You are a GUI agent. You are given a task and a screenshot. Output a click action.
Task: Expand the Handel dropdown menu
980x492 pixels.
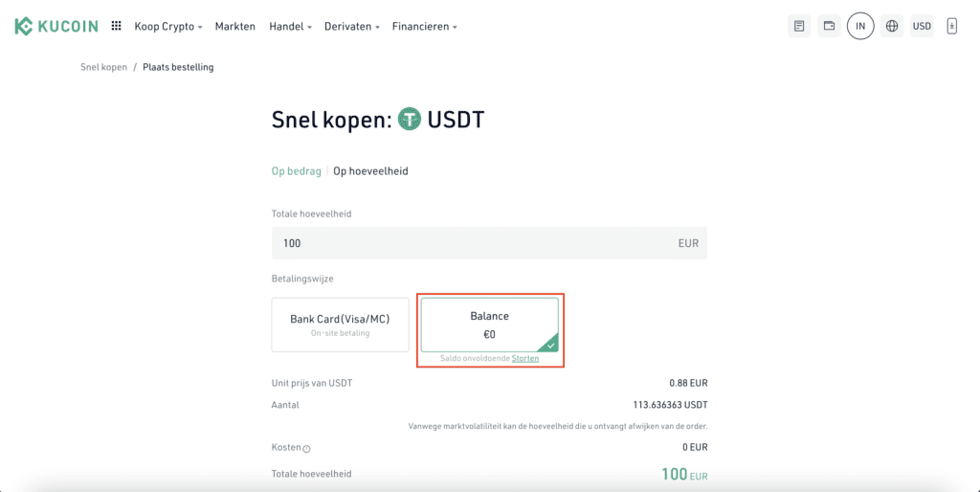click(x=291, y=27)
